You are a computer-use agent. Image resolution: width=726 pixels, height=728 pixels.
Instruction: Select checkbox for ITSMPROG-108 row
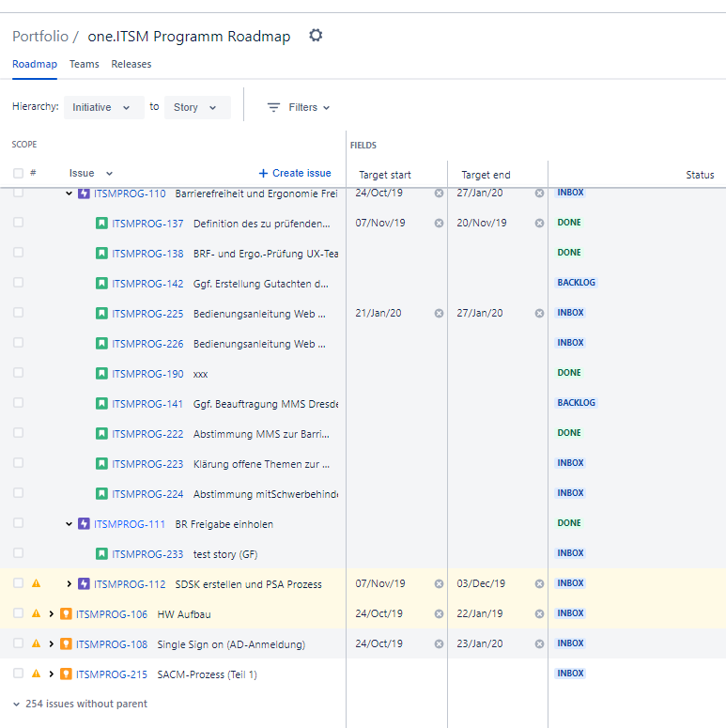(x=18, y=643)
